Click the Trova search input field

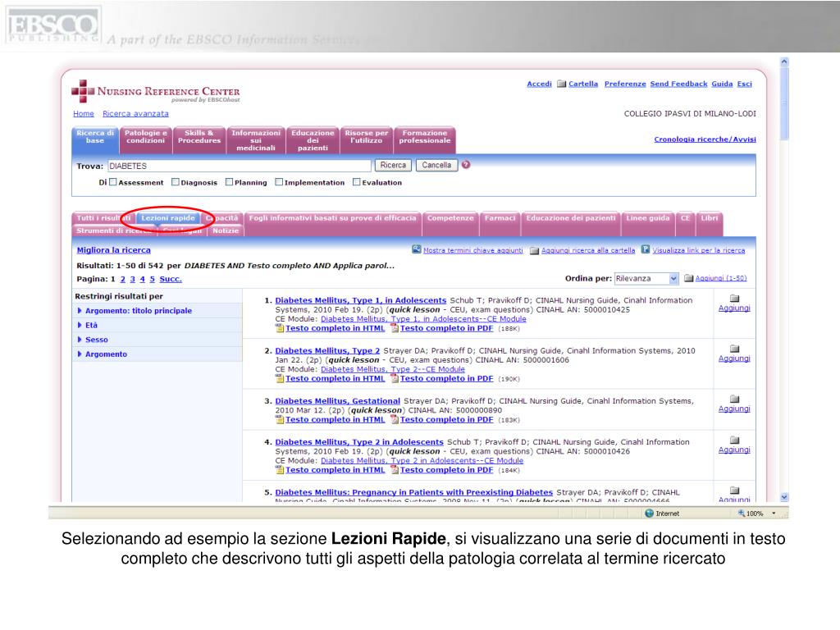point(240,166)
